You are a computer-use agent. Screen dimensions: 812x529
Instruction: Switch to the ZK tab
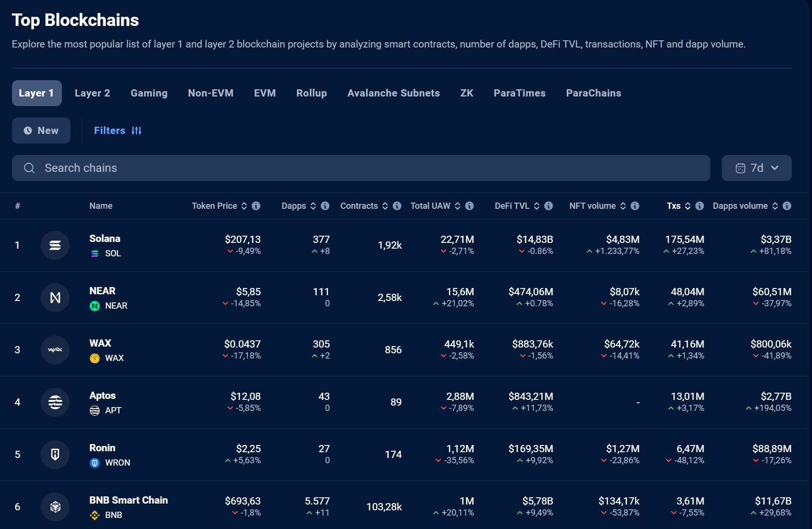(467, 93)
